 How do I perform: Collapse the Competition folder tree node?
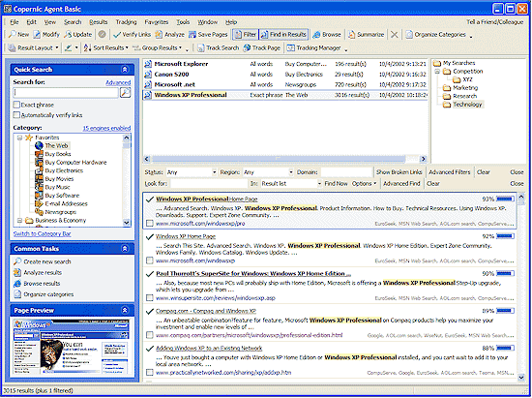pos(437,72)
